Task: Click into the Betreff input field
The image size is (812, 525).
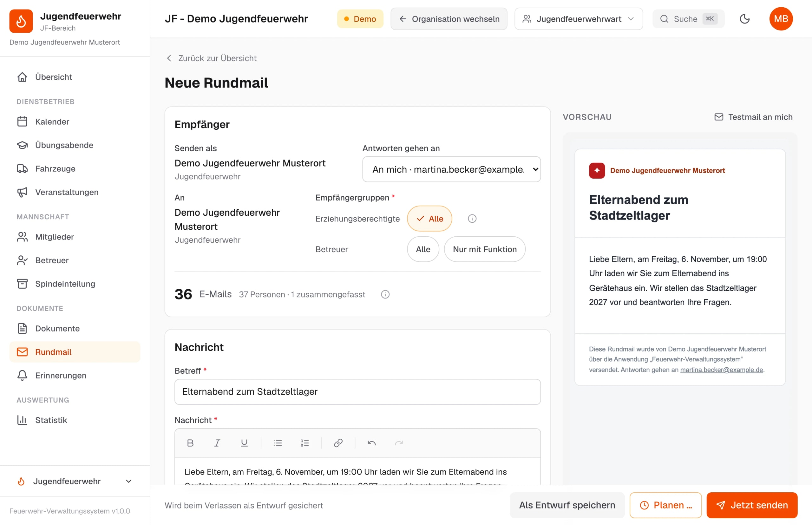Action: pos(357,392)
